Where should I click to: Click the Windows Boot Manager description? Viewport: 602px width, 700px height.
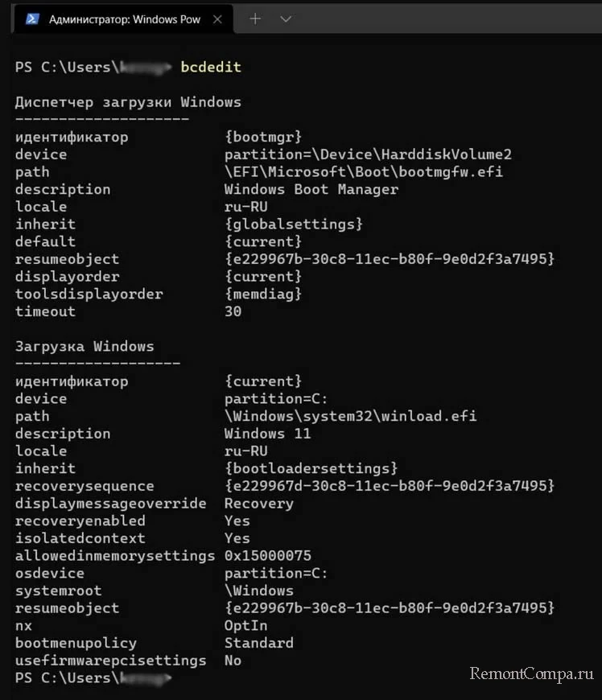(311, 189)
